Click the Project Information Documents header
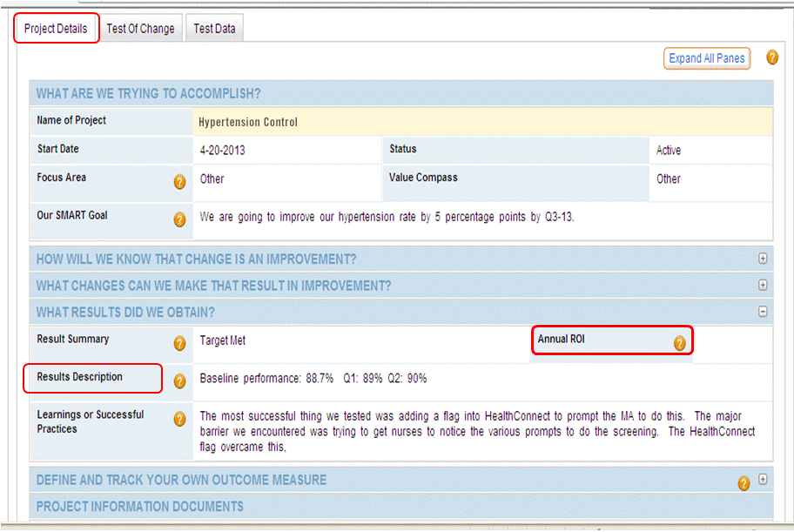Viewport: 794px width, 532px height. pyautogui.click(x=139, y=506)
